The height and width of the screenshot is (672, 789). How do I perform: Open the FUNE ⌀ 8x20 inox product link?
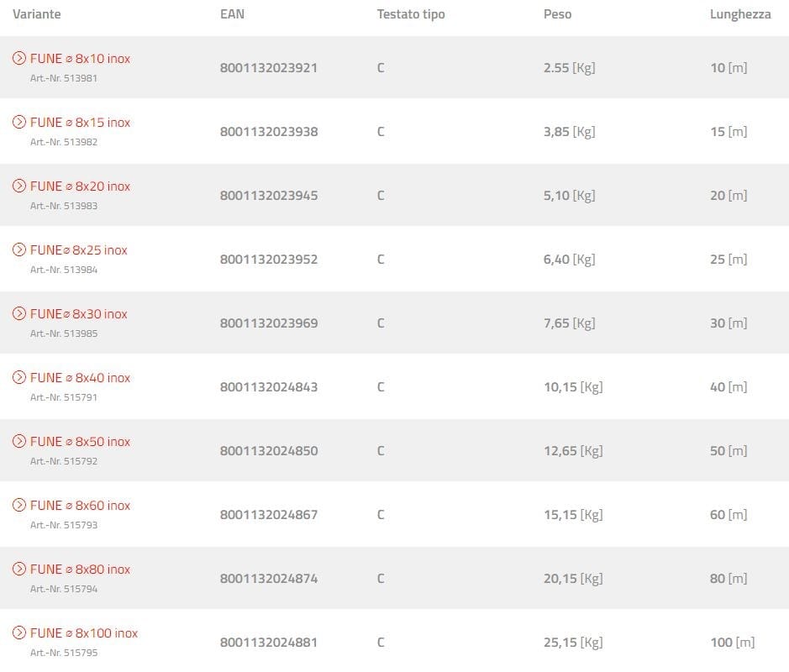click(81, 186)
